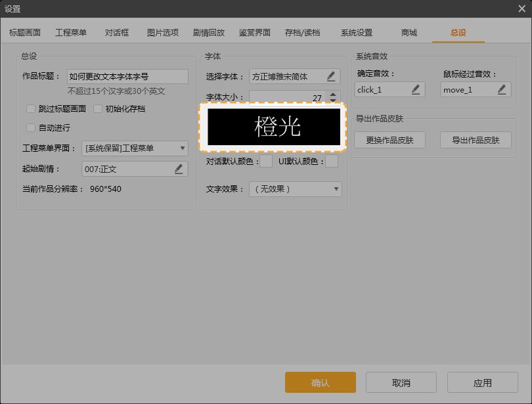532x404 pixels.
Task: Edit the move_1 hover sound icon
Action: [x=502, y=89]
